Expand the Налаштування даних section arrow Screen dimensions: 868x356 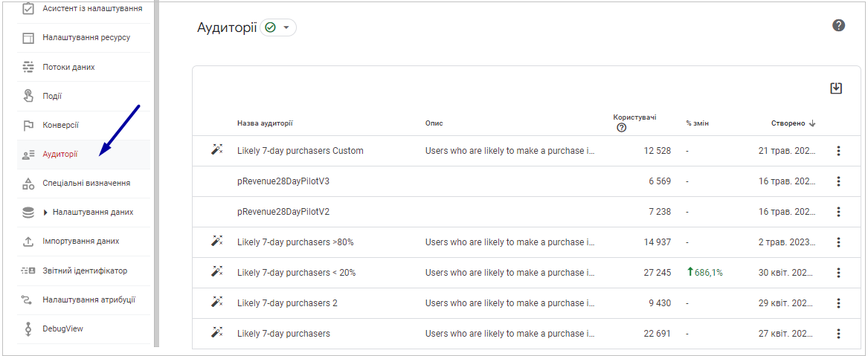(45, 213)
